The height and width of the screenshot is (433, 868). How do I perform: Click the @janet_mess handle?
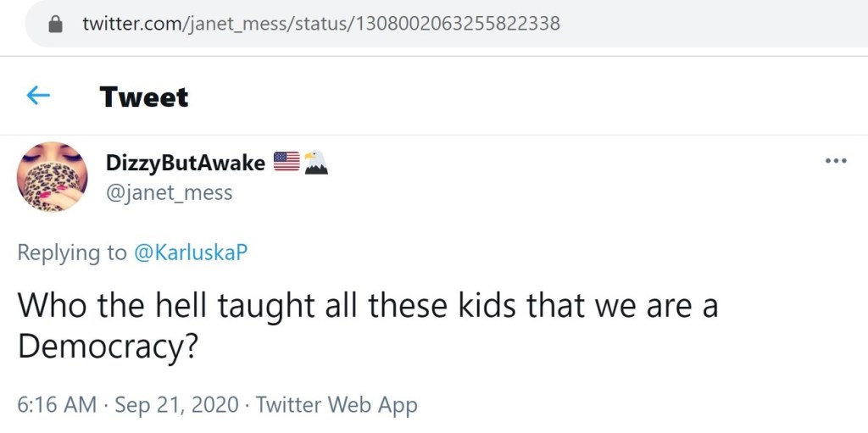(169, 193)
